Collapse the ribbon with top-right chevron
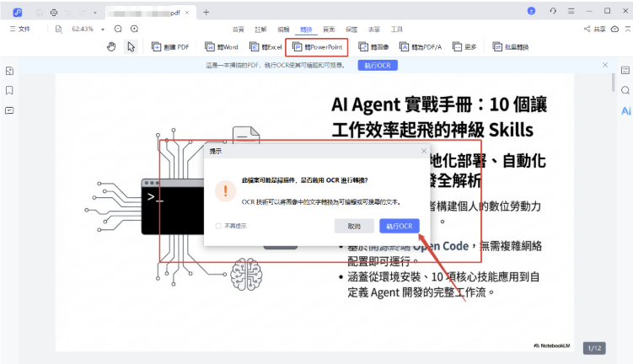Screen dimensions: 633x364 628,29
